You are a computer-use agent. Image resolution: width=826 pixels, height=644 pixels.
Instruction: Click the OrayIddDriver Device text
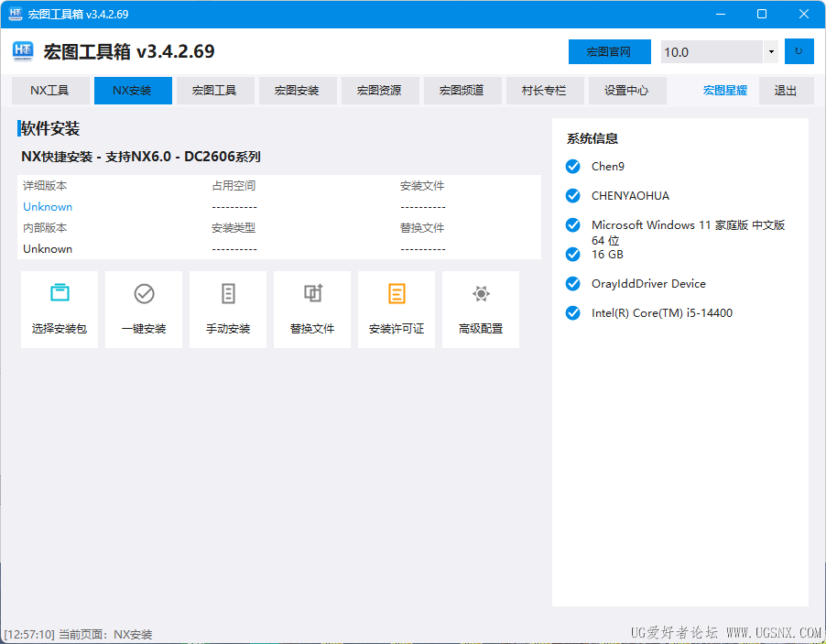tap(648, 284)
